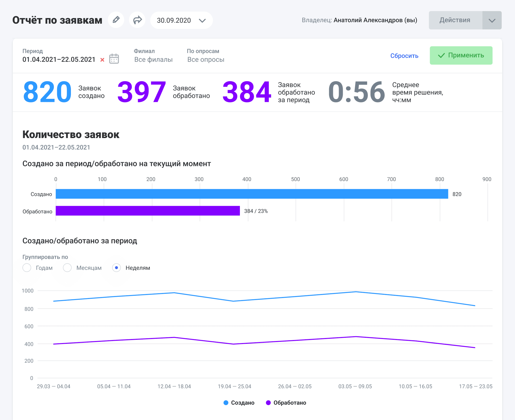Viewport: 515px width, 420px height.
Task: Open the 30.09.2020 date dropdown
Action: pos(181,20)
